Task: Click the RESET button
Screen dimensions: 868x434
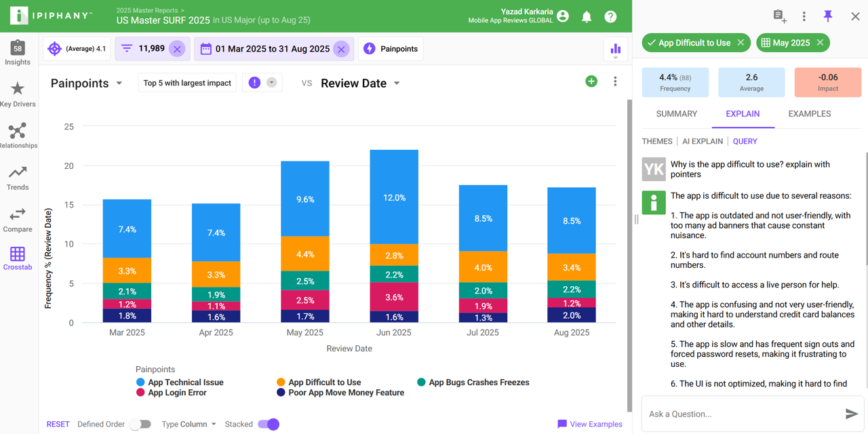Action: click(x=58, y=424)
